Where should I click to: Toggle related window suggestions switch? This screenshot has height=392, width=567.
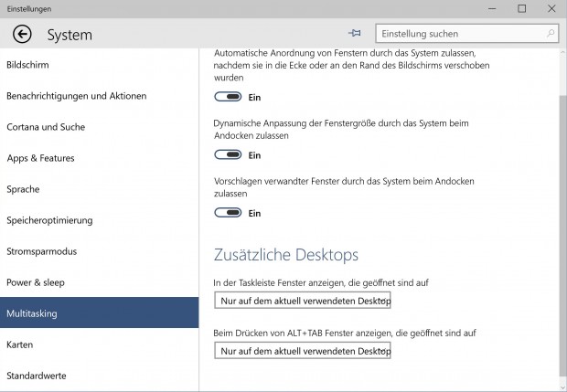228,212
